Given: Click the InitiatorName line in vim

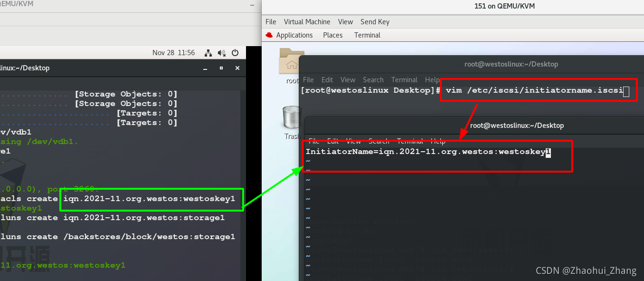Looking at the screenshot, I should pyautogui.click(x=428, y=152).
